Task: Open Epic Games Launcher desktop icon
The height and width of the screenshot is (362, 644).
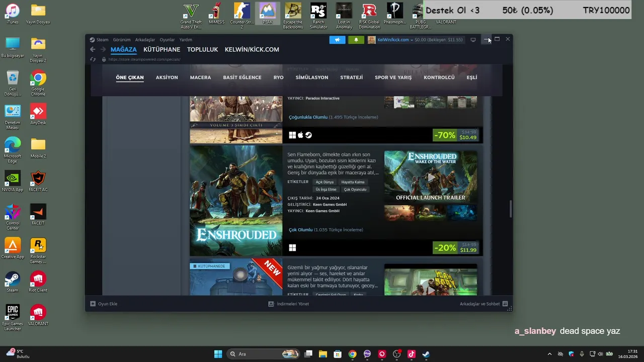Action: click(13, 318)
